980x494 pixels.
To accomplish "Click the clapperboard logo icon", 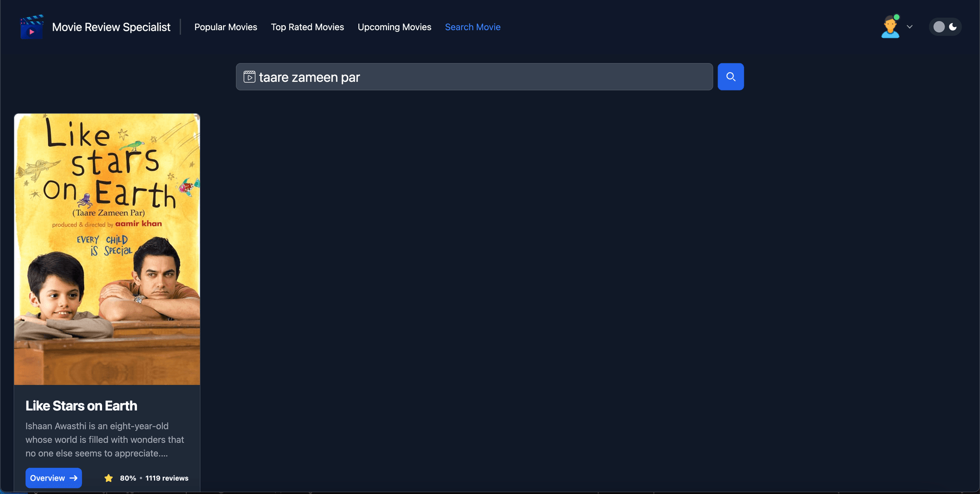I will point(32,27).
